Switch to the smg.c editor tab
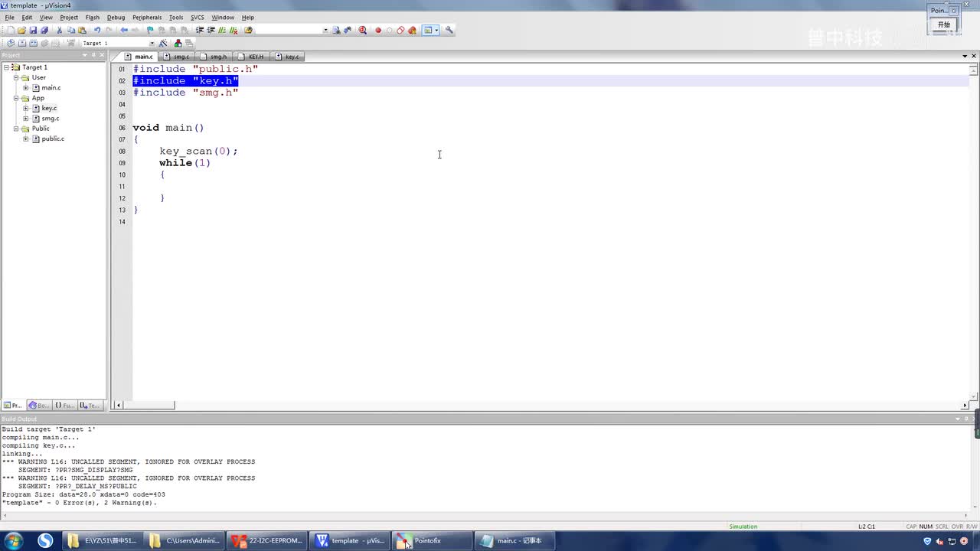Screen dimensions: 980x551 click(177, 57)
